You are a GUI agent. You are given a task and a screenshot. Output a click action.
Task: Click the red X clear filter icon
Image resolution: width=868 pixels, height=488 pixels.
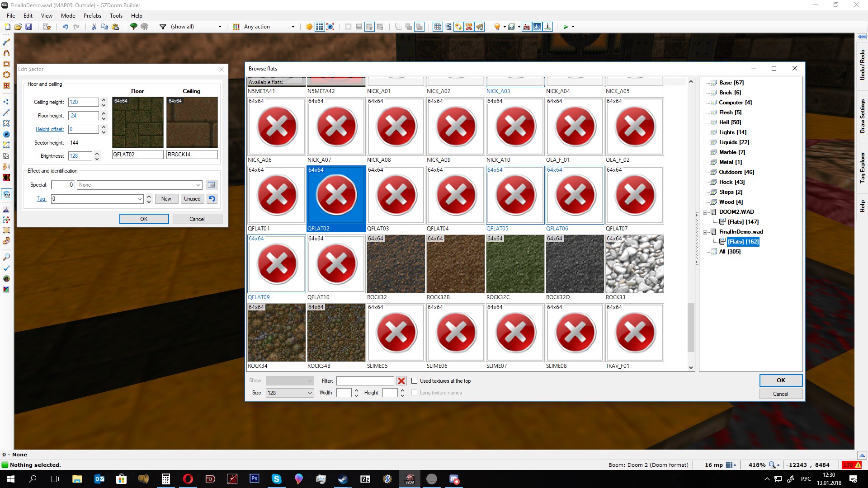click(401, 381)
